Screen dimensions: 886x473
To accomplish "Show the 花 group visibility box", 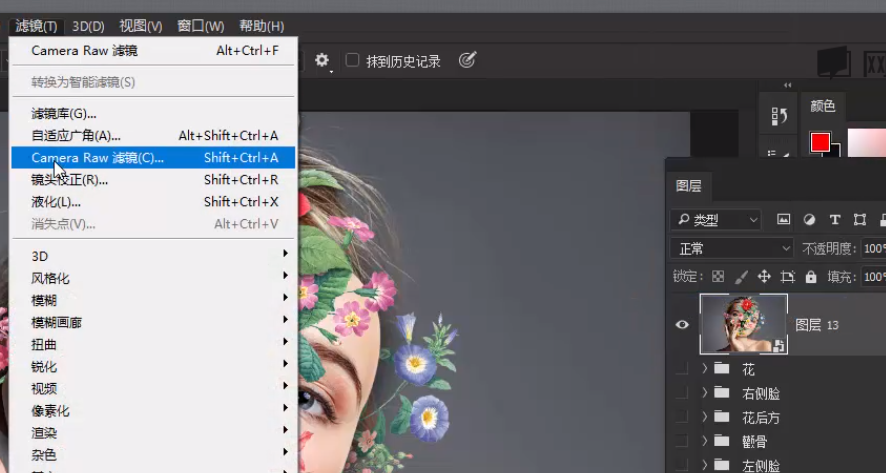I will click(682, 369).
